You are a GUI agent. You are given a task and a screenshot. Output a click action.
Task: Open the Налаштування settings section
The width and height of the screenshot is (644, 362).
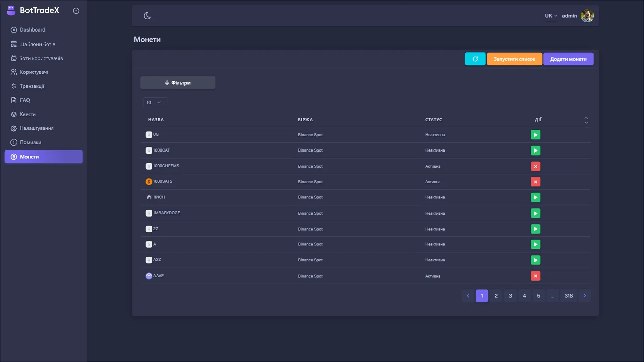coord(36,128)
